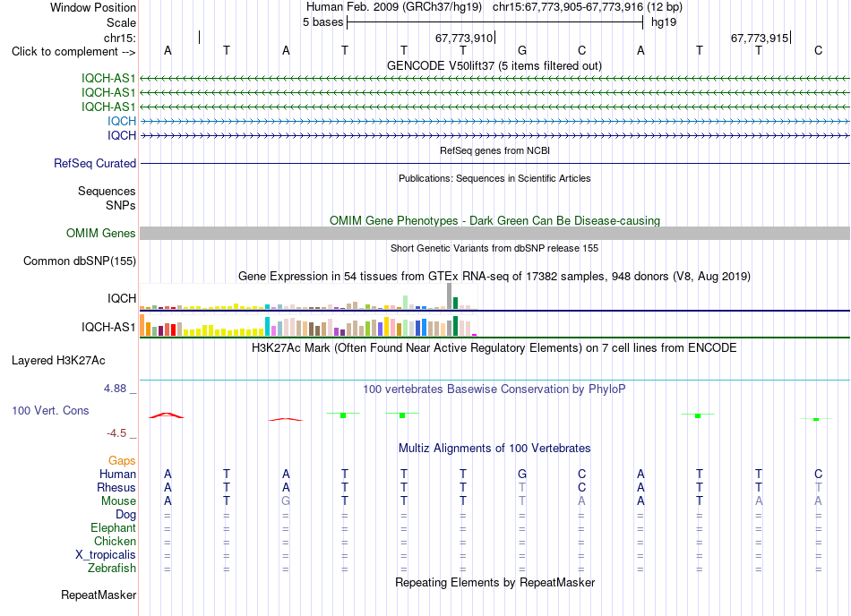Open the 'RefSeq genes from NCBI' track title

pyautogui.click(x=494, y=150)
